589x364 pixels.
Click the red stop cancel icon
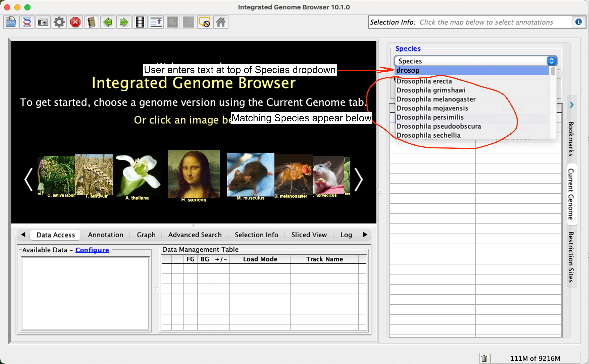(75, 22)
